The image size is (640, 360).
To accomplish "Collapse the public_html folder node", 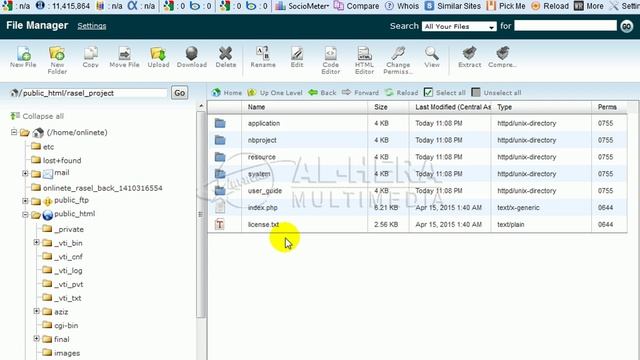I will coord(25,214).
